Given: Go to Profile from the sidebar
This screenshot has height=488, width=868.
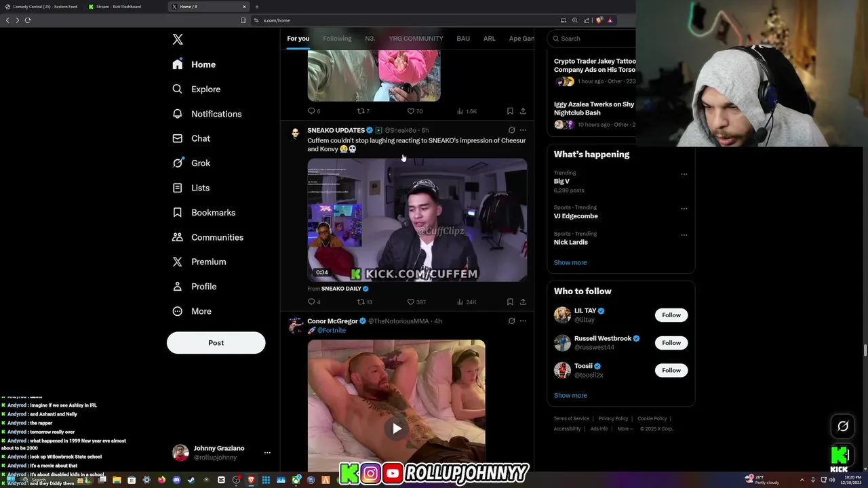Looking at the screenshot, I should pos(194,287).
